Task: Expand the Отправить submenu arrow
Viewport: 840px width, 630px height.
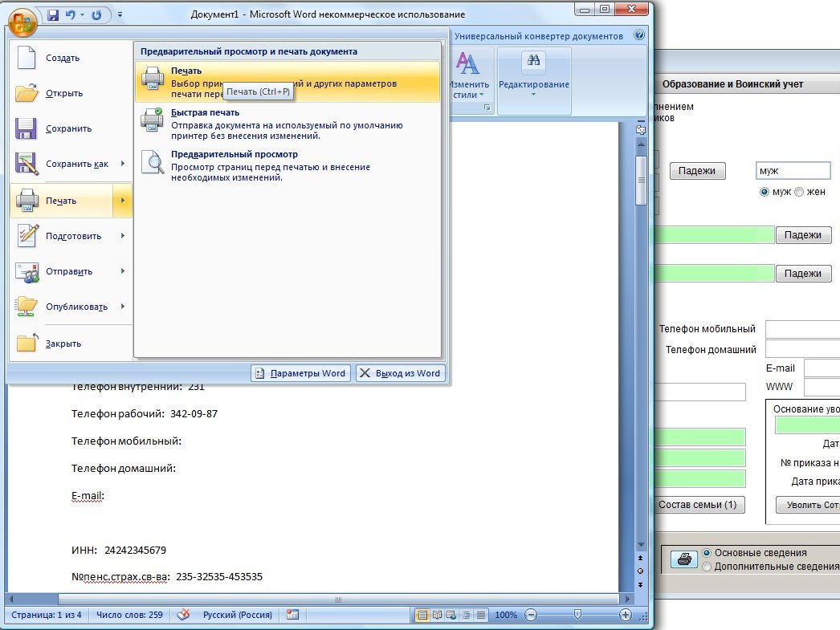Action: tap(123, 271)
